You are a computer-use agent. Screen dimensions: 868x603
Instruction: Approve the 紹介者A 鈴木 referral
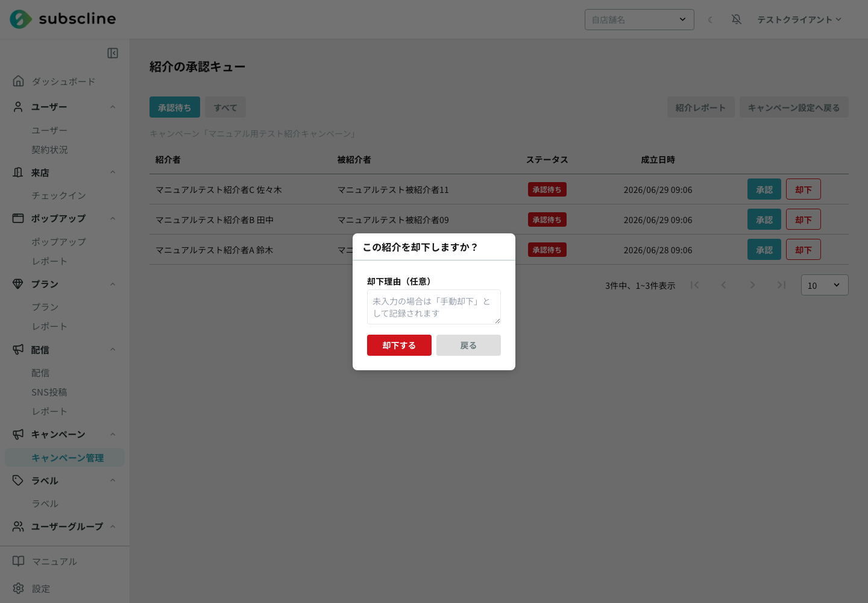[x=764, y=250]
